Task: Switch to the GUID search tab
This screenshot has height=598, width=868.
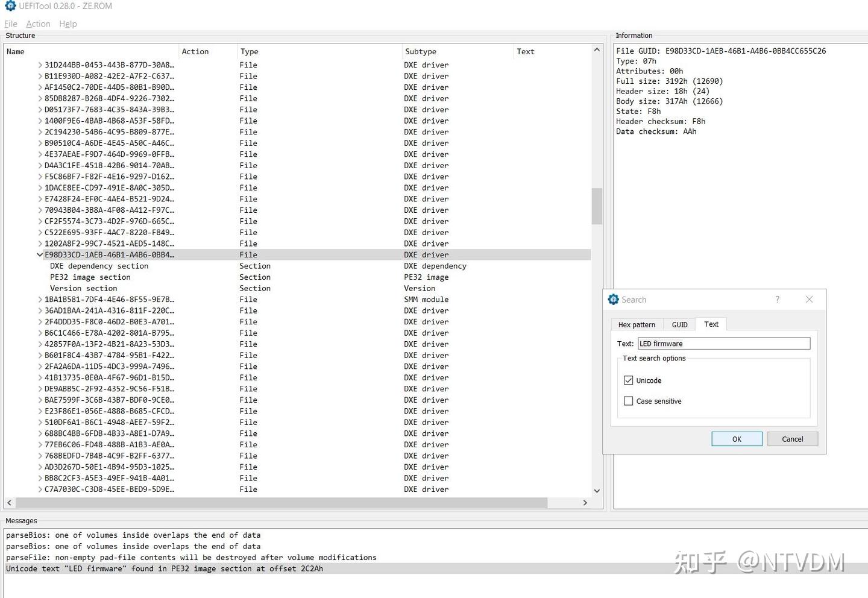Action: point(679,324)
